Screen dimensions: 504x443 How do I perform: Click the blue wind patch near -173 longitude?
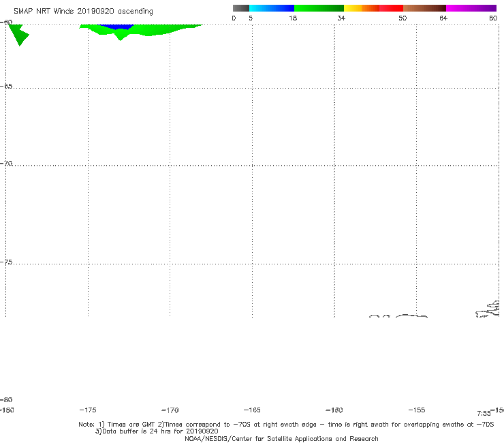(116, 27)
